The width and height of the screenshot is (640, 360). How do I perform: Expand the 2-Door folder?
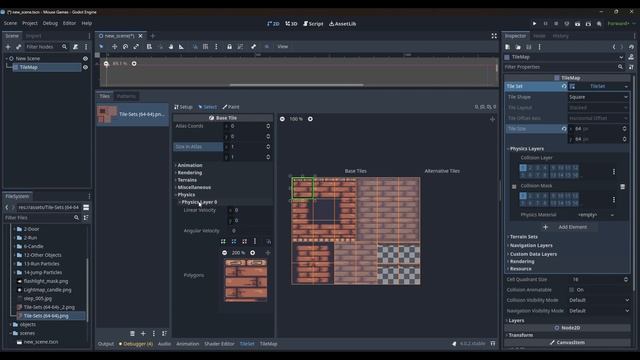click(15, 229)
